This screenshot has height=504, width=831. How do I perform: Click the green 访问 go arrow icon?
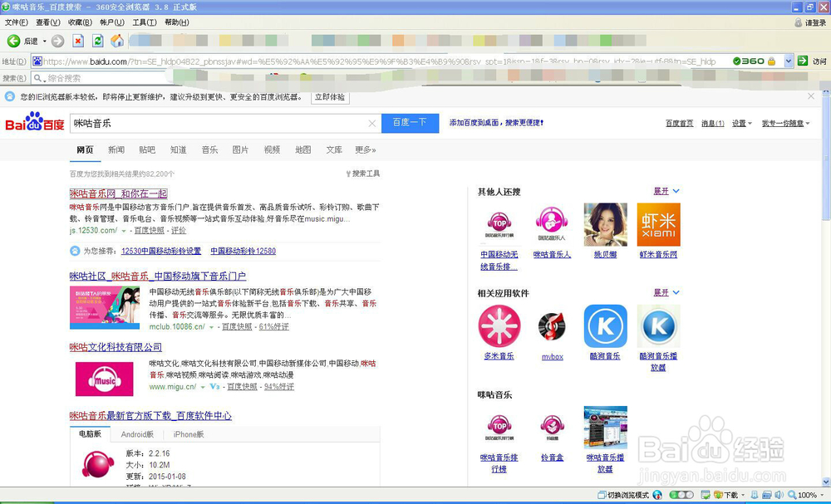click(803, 61)
